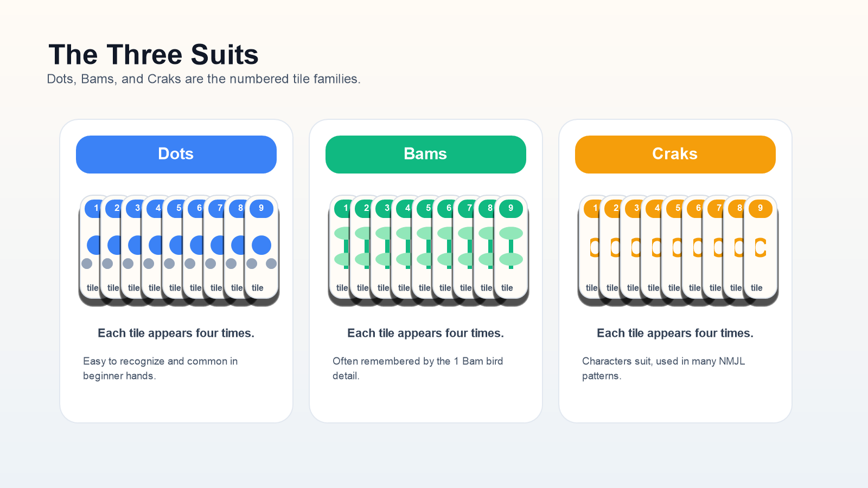Click the bamboo symbol on Bams 9 tile
868x488 pixels.
coord(511,247)
